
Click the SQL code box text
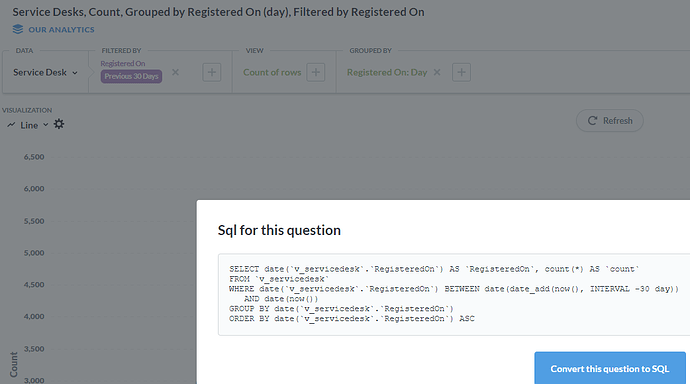454,294
